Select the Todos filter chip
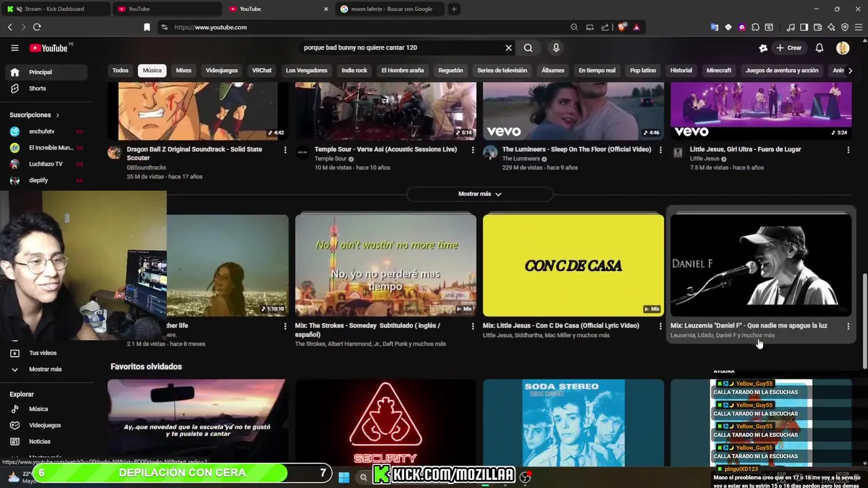 (x=120, y=70)
